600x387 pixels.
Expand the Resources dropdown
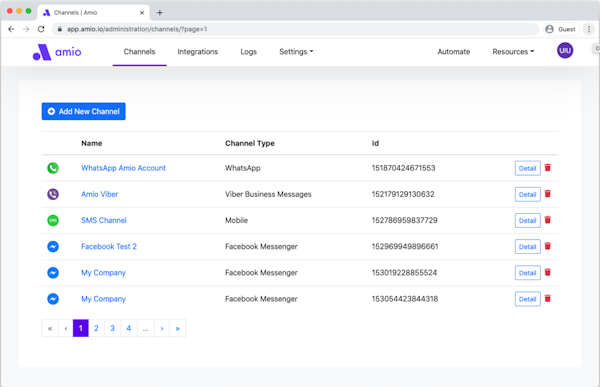(513, 52)
